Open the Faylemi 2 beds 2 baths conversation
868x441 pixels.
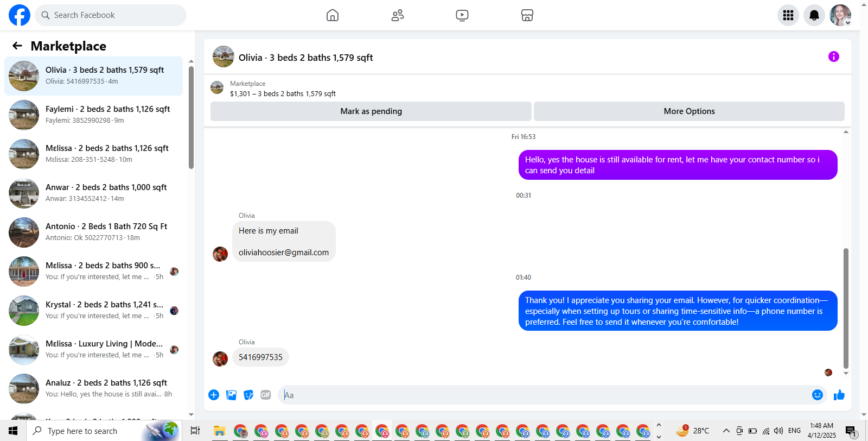pyautogui.click(x=93, y=115)
